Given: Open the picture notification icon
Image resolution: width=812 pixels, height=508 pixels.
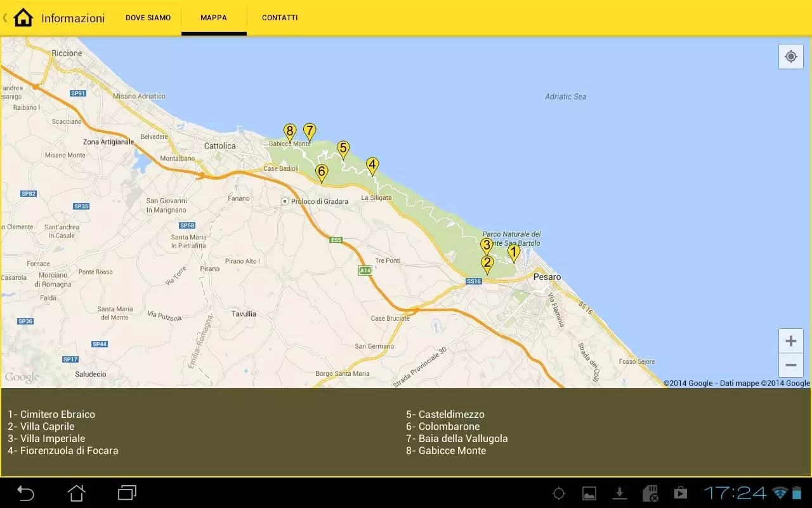Looking at the screenshot, I should click(589, 493).
